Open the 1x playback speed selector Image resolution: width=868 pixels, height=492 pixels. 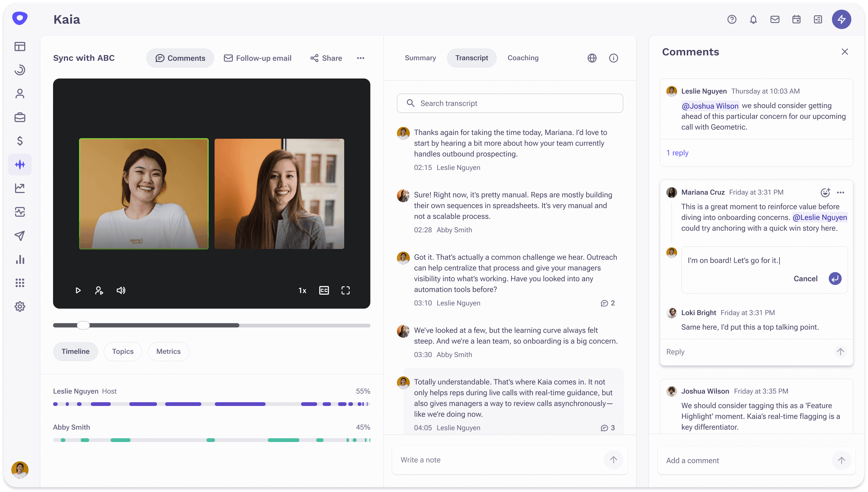coord(302,291)
